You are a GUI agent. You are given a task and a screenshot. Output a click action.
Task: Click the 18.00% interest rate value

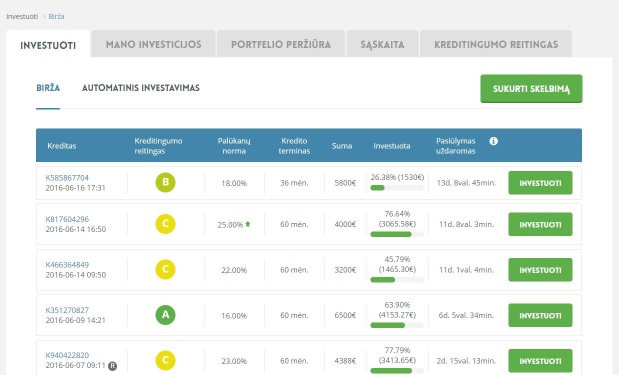click(234, 183)
